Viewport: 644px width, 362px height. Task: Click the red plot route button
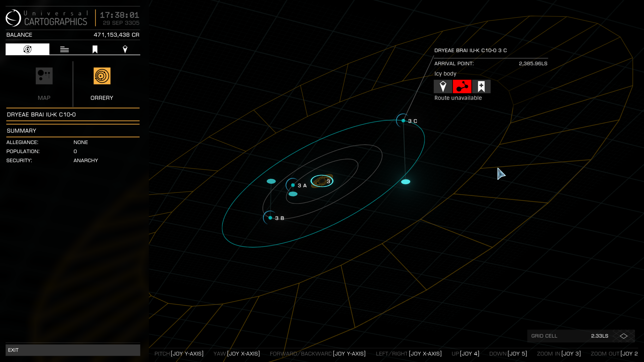click(x=462, y=86)
